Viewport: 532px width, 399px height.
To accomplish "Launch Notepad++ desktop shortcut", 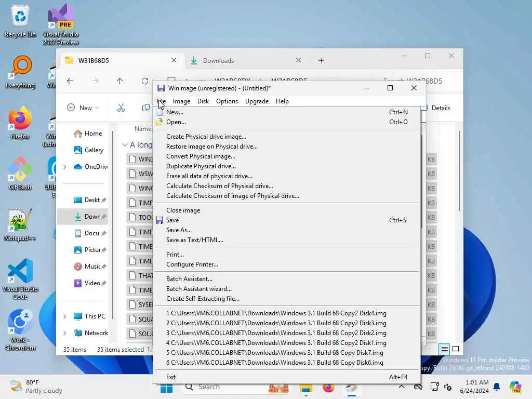I will pos(20,224).
